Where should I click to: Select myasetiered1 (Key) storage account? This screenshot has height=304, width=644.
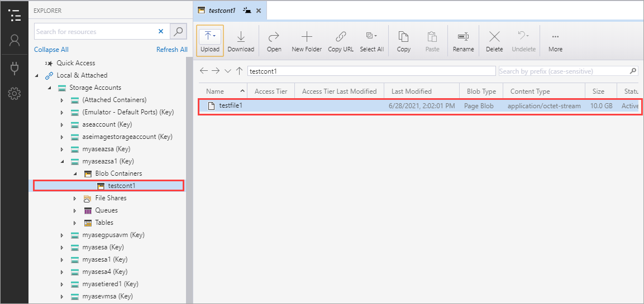[x=109, y=284]
